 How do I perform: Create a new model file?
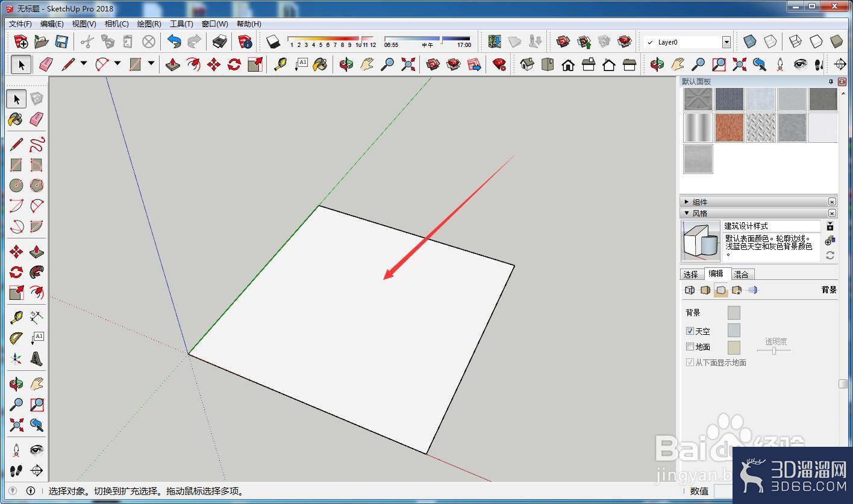tap(20, 42)
